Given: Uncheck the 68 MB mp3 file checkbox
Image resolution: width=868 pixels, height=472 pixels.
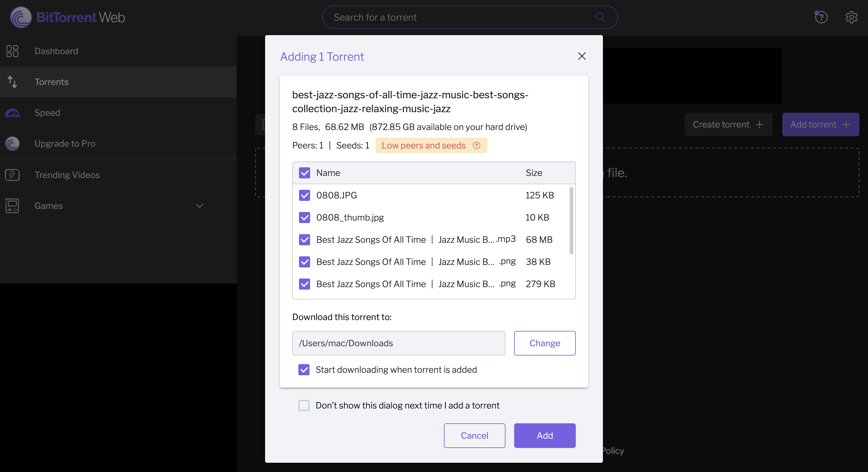Looking at the screenshot, I should (x=304, y=239).
